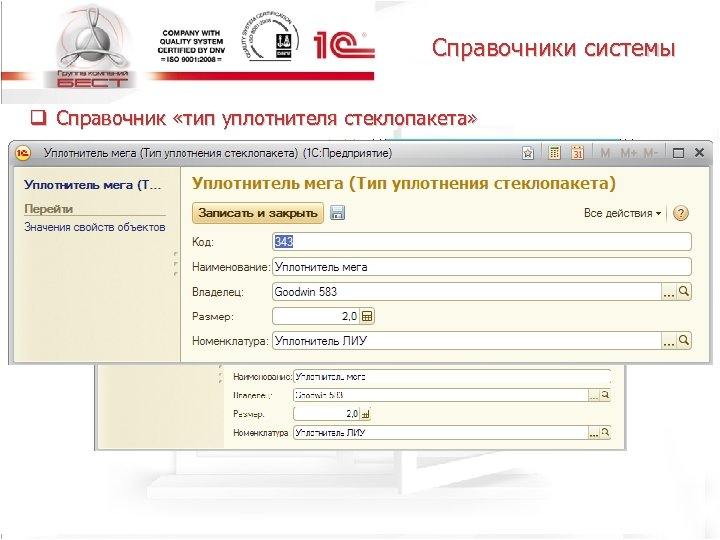Click the БЕСТ company logo

92,48
